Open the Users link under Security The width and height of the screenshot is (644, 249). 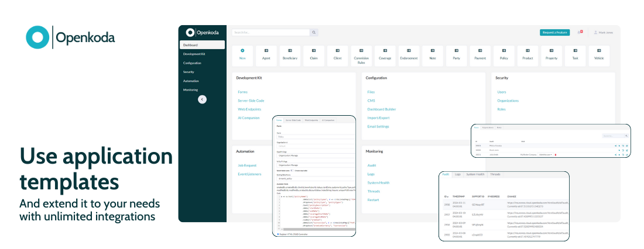(x=502, y=92)
